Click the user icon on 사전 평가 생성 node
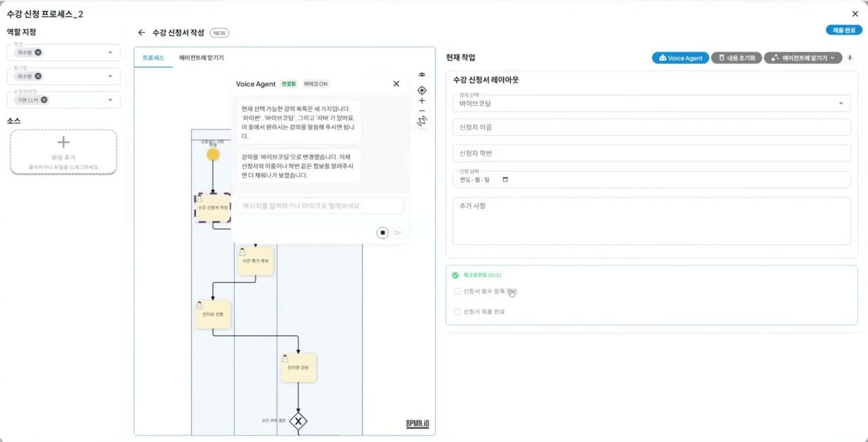Viewport: 868px width, 442px height. pyautogui.click(x=241, y=252)
